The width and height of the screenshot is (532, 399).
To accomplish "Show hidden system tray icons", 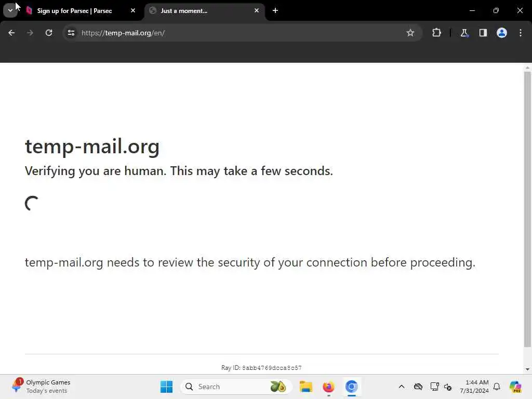I will coord(402,387).
